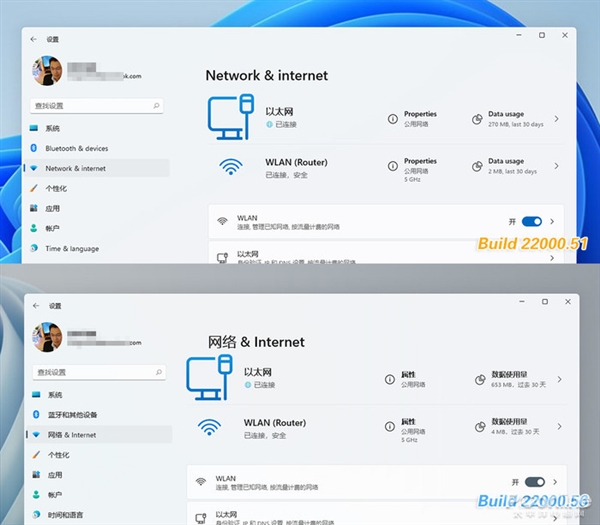The image size is (600, 525).
Task: Open 应用 in lower window sidebar
Action: [x=99, y=475]
